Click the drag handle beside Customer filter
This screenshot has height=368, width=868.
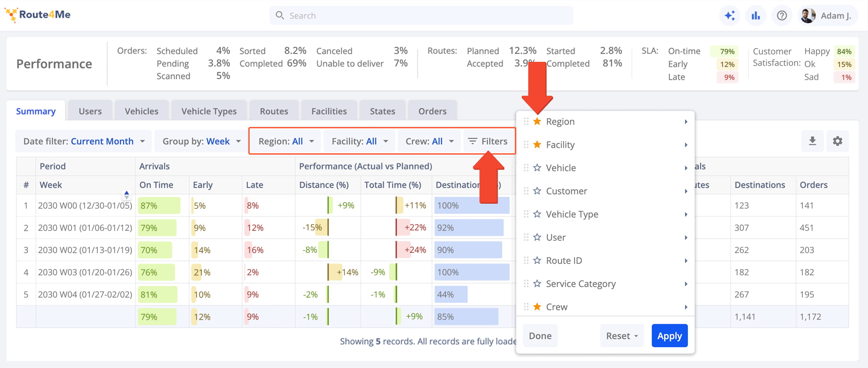(526, 191)
